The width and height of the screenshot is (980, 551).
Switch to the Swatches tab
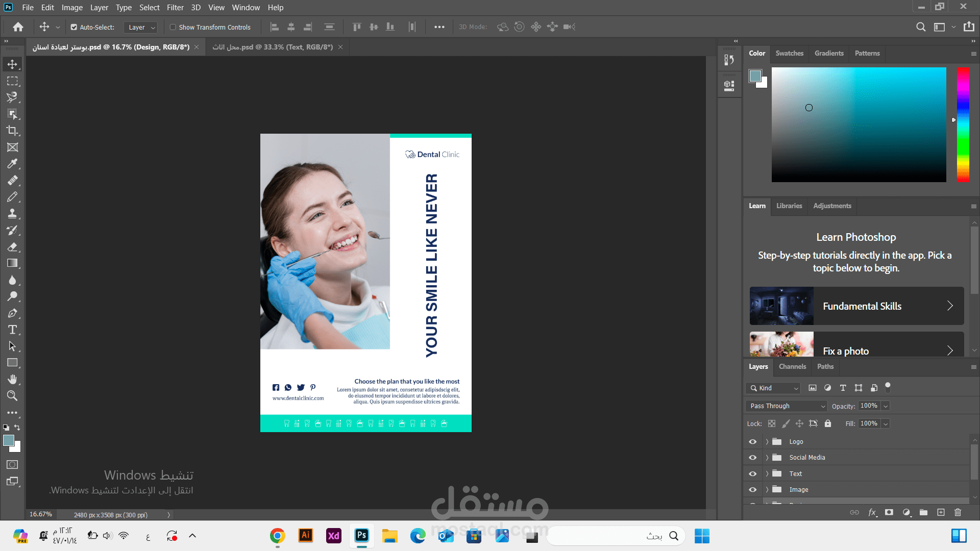click(789, 53)
